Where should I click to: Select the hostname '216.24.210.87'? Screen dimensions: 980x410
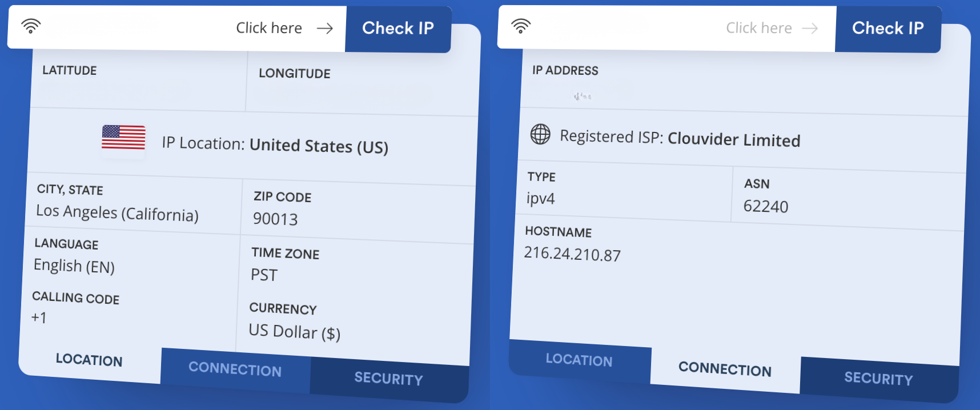572,254
